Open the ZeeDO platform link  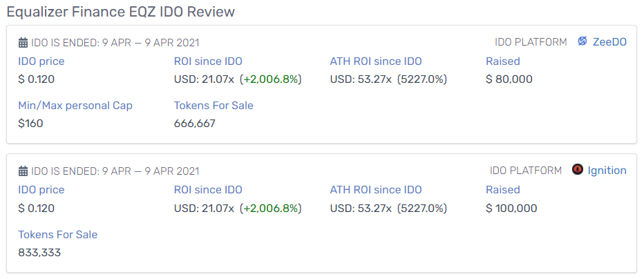609,42
